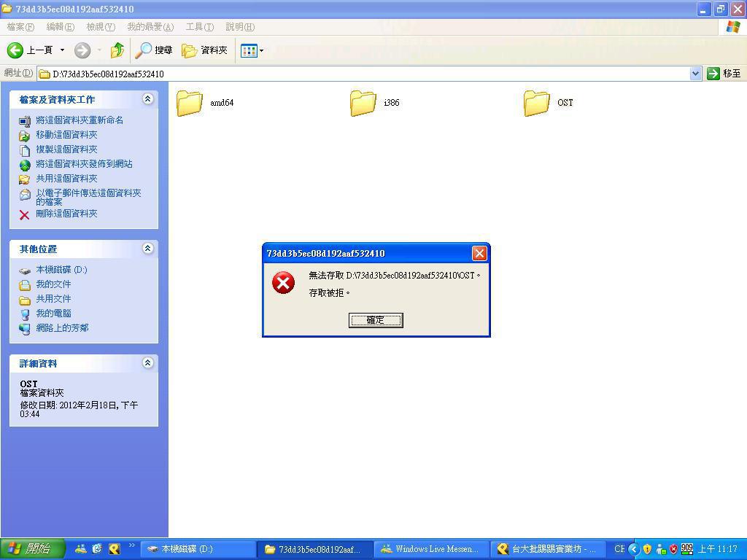Collapse the 詳細資料 panel
Viewport: 747px width, 560px height.
click(x=147, y=363)
